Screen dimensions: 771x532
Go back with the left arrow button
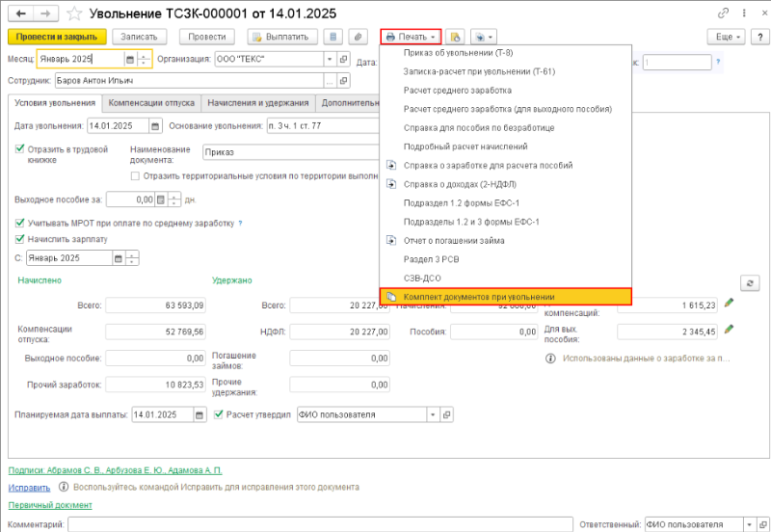pyautogui.click(x=20, y=13)
